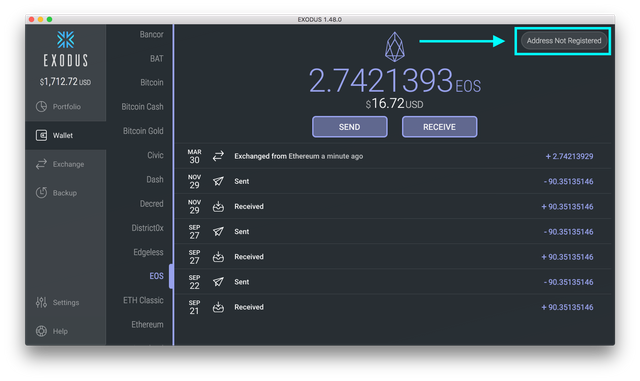Click the red close window button
640x381 pixels.
tap(31, 19)
